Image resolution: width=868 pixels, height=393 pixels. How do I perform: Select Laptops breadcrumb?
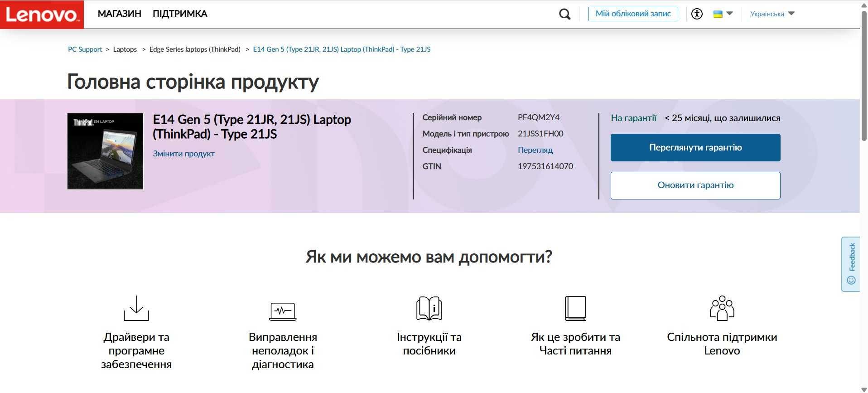(125, 49)
